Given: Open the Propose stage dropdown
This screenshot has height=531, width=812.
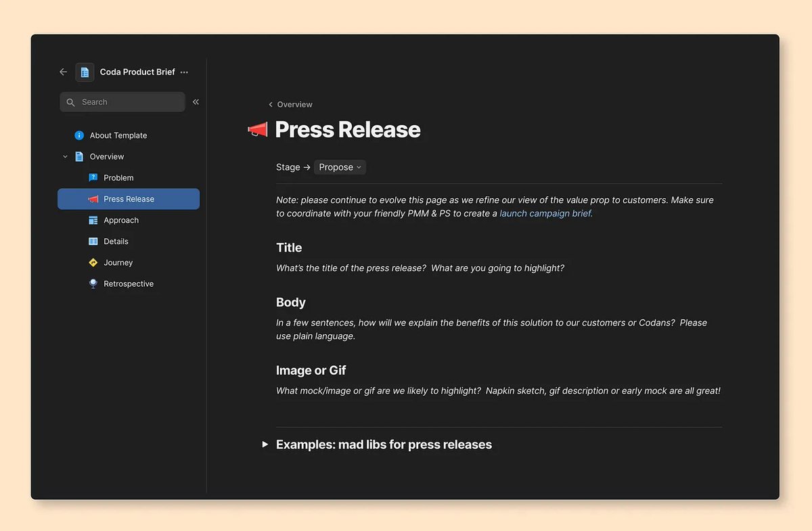Looking at the screenshot, I should pyautogui.click(x=339, y=167).
